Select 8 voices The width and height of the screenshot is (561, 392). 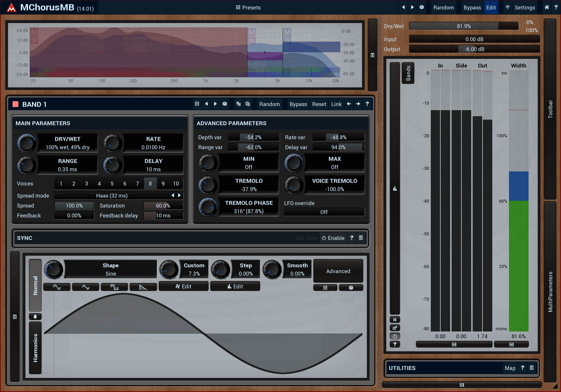click(x=150, y=184)
